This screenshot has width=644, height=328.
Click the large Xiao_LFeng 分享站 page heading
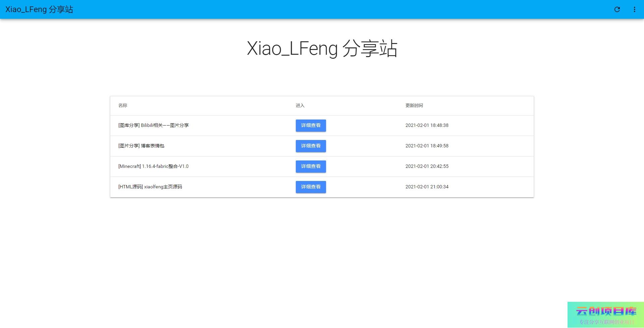pyautogui.click(x=322, y=49)
